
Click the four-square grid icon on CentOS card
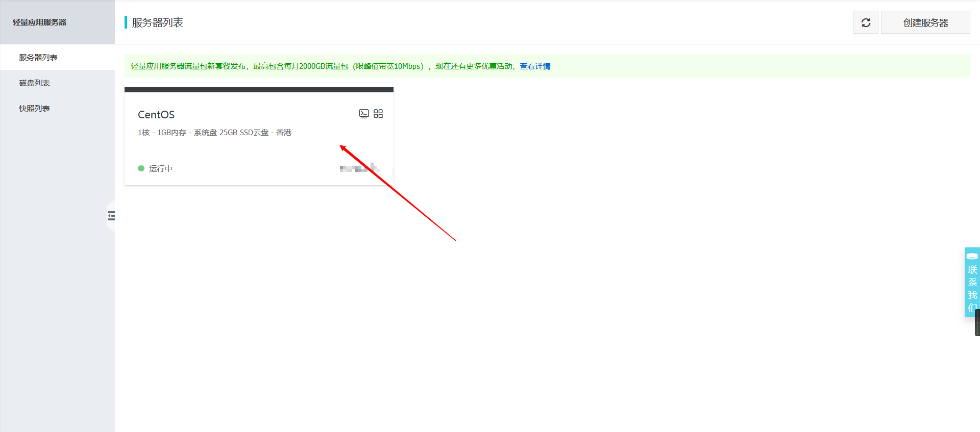378,114
